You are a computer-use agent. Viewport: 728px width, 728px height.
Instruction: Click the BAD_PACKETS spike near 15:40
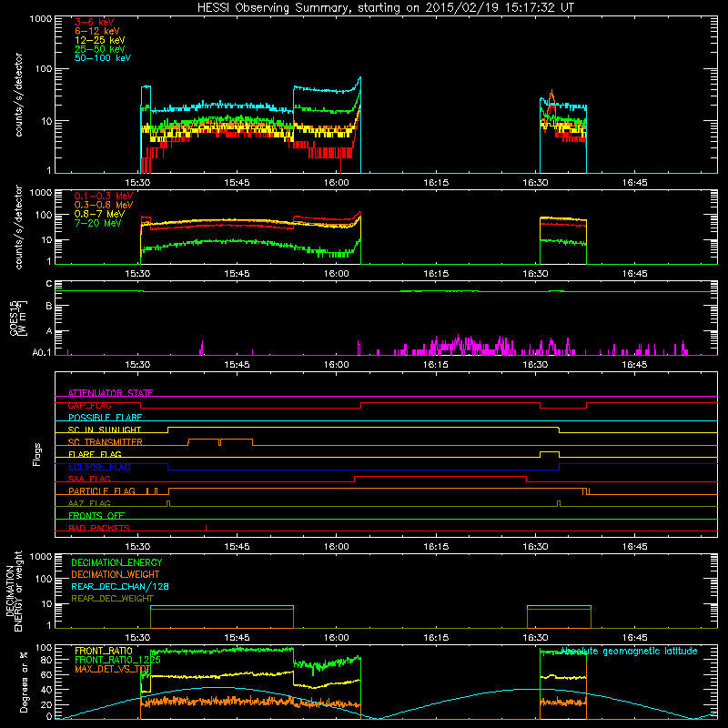pyautogui.click(x=207, y=528)
